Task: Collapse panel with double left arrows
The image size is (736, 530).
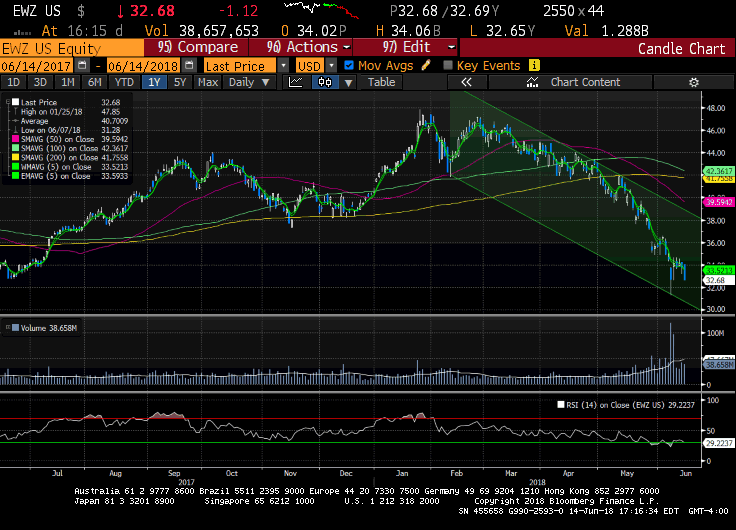Action: click(466, 82)
